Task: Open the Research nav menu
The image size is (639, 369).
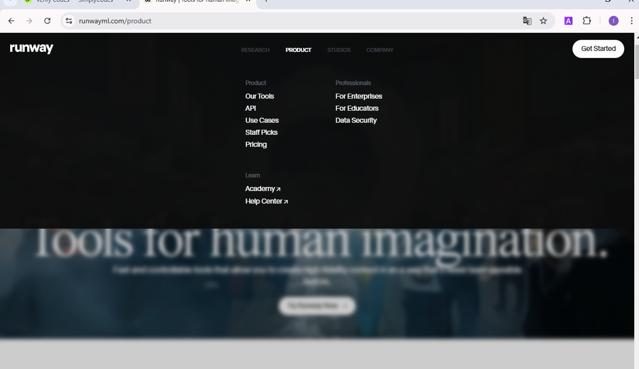Action: pyautogui.click(x=255, y=50)
